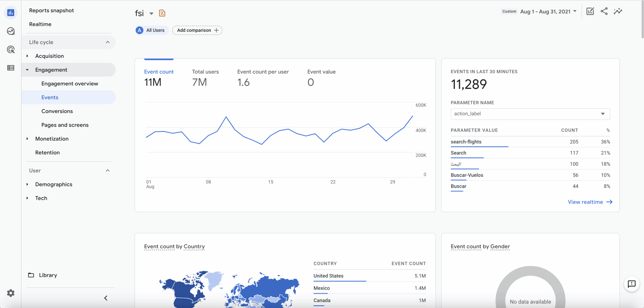
Task: Click the arrow icon beside View realtime
Action: tap(610, 202)
